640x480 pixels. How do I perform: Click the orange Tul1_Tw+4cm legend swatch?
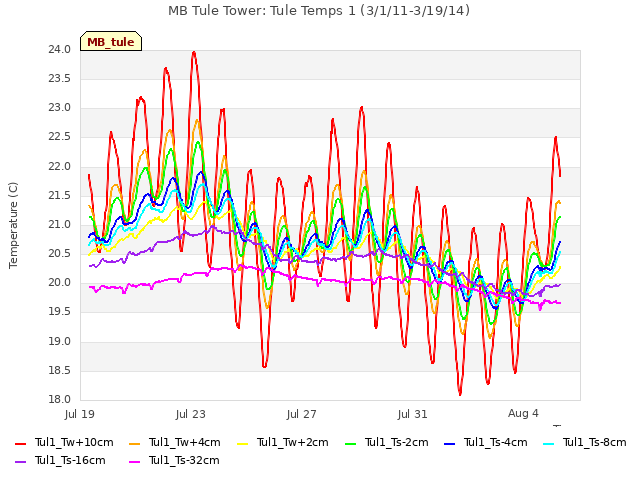coord(134,444)
